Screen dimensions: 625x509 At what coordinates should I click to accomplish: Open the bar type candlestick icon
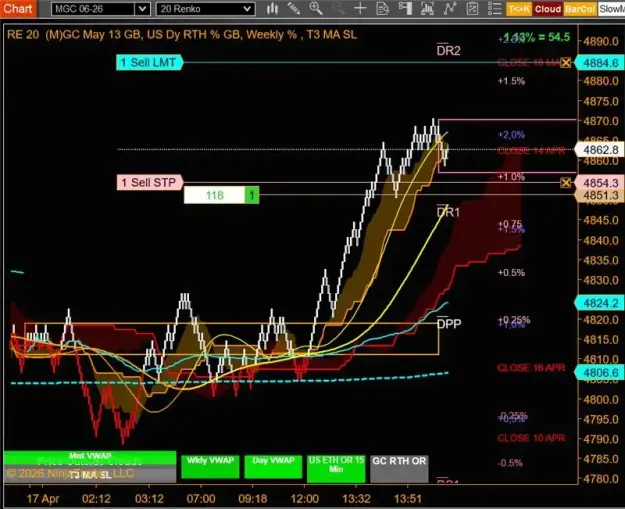coord(272,8)
